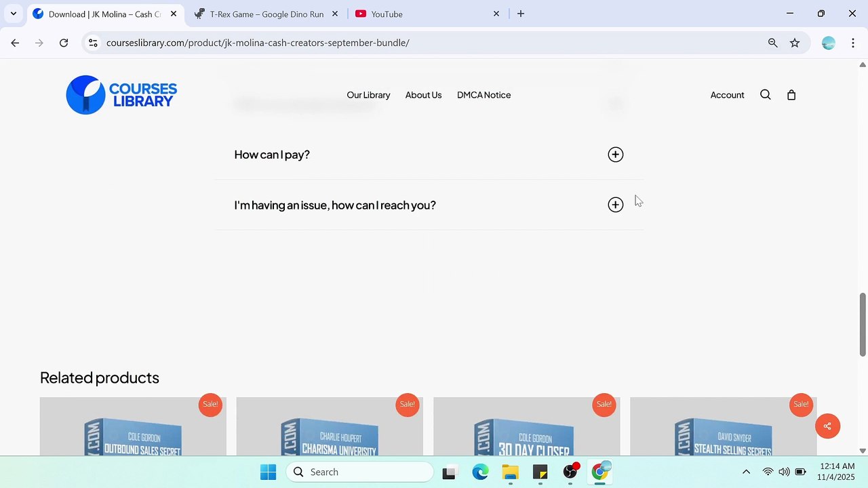Bookmark this page with the star icon
868x488 pixels.
click(795, 43)
